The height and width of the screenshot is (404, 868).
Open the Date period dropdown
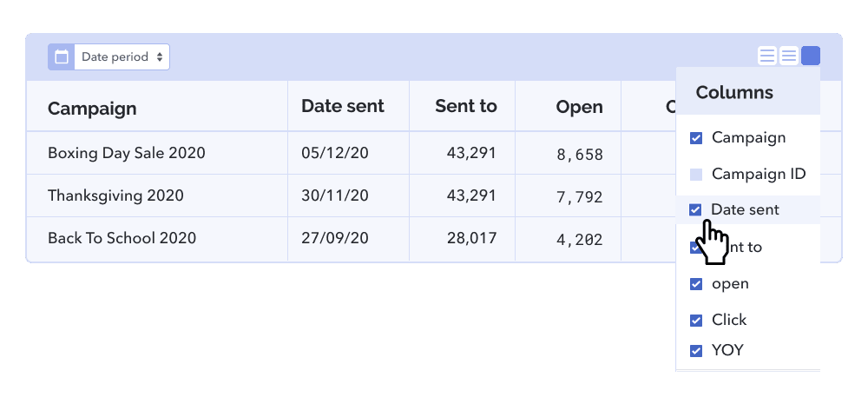(x=122, y=57)
